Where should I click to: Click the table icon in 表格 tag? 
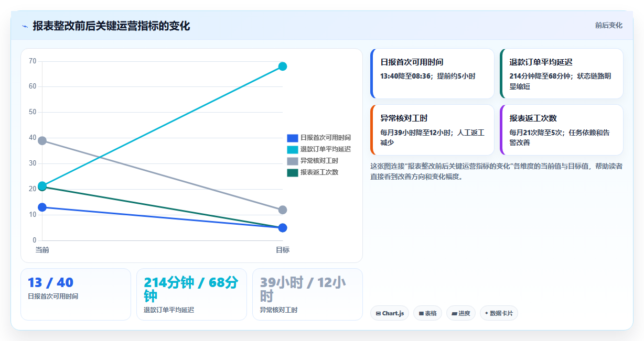click(421, 314)
